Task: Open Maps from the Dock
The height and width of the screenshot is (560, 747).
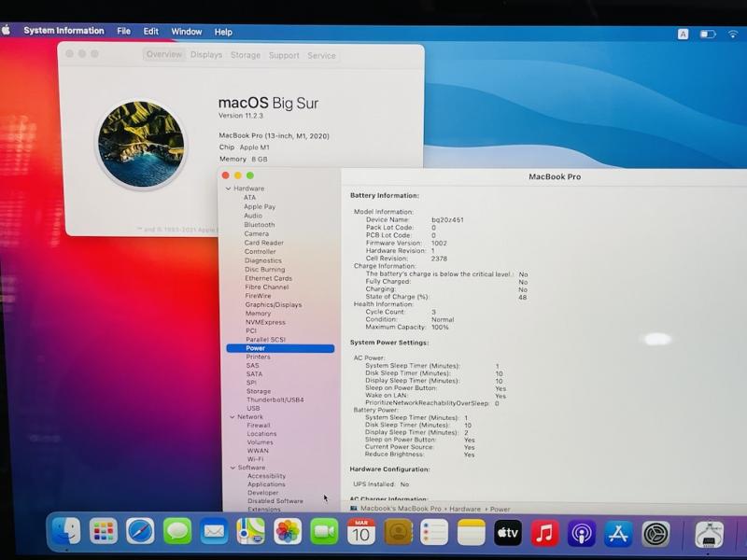Action: coord(251,531)
